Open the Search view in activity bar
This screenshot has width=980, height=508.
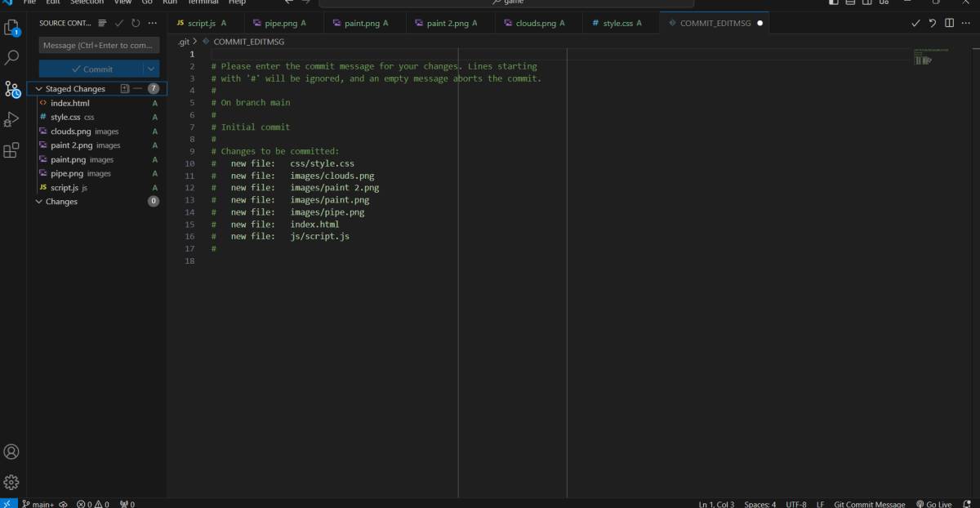[x=12, y=58]
